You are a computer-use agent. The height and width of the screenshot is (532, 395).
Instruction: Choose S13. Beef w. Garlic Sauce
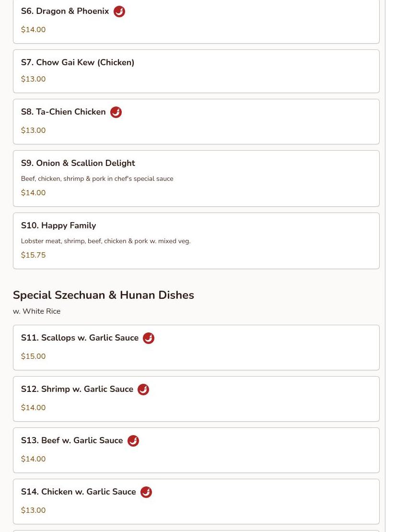[196, 450]
